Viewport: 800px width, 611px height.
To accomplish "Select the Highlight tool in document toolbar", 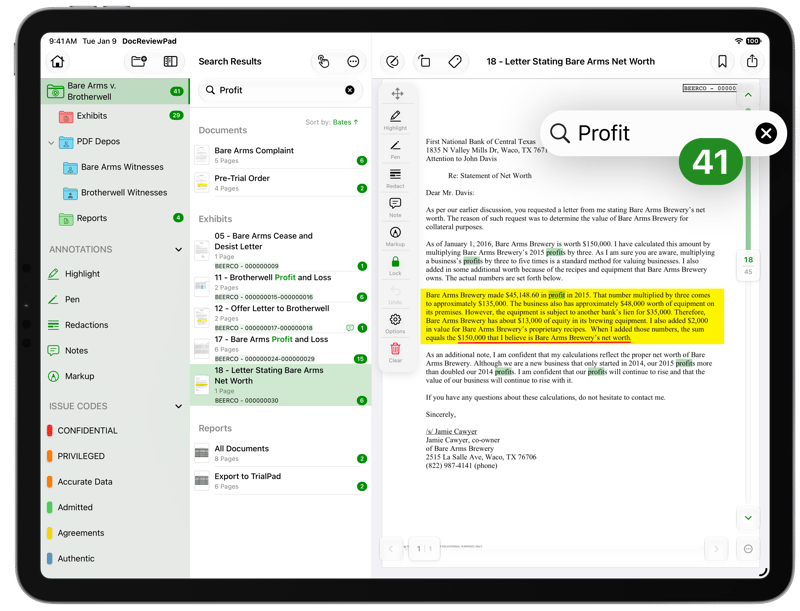I will [395, 120].
